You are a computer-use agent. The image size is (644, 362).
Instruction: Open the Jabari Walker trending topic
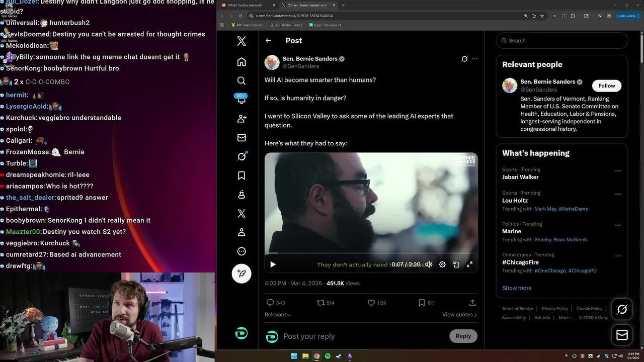(520, 177)
